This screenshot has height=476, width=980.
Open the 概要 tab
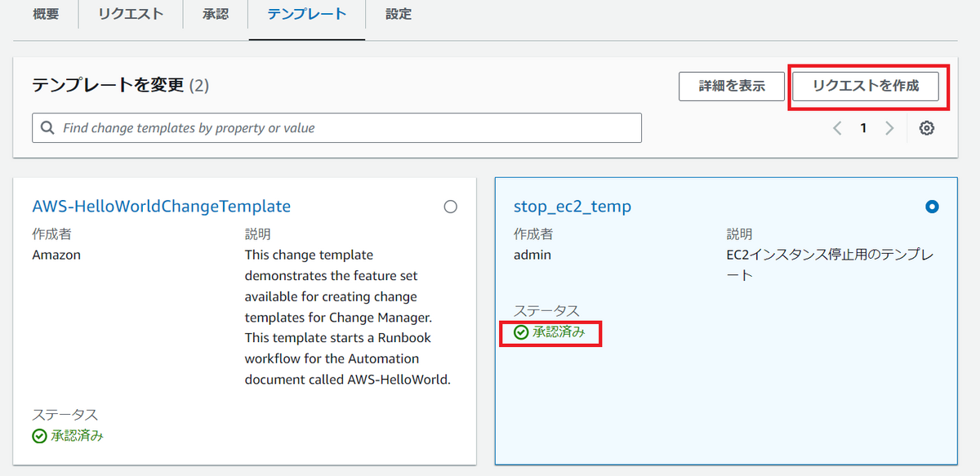click(x=46, y=14)
